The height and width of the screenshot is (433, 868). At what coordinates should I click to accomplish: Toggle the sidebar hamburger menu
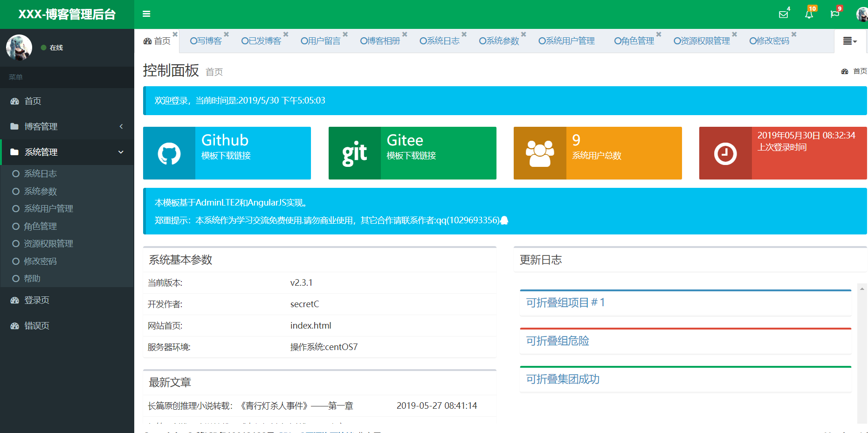pyautogui.click(x=146, y=14)
